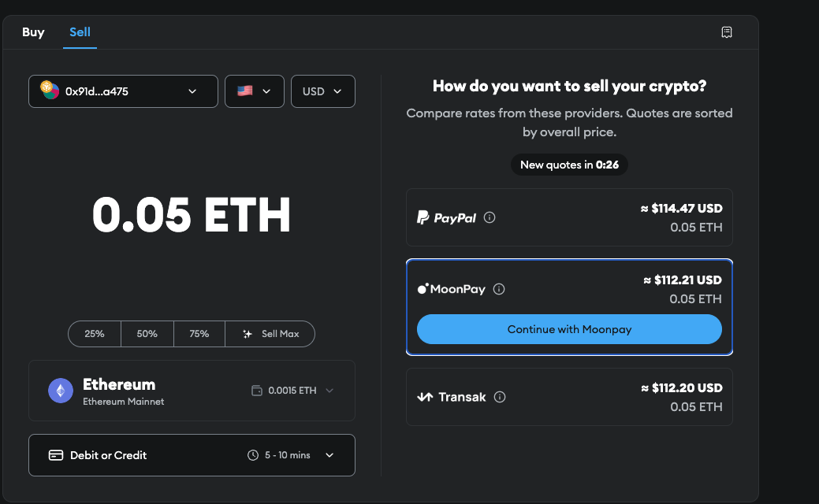Click the sparkle icon on Sell Max
Image resolution: width=819 pixels, height=504 pixels.
[247, 333]
